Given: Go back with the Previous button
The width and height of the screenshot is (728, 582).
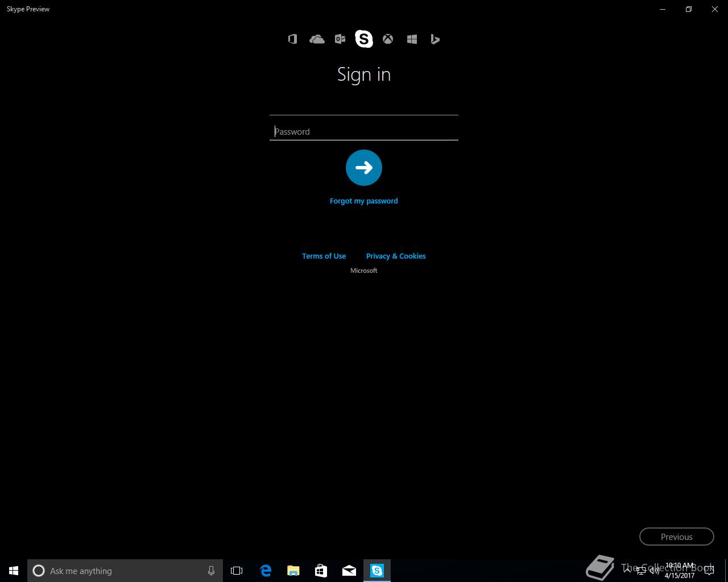Looking at the screenshot, I should pos(677,537).
